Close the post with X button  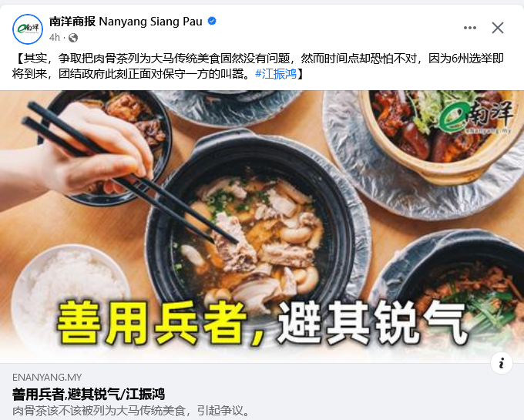[x=498, y=28]
